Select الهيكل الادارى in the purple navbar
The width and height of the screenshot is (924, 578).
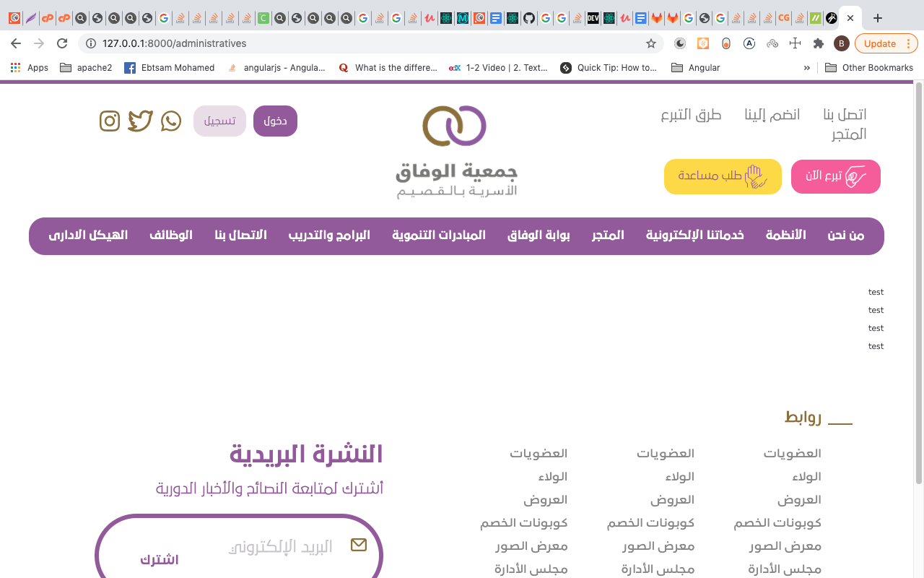[x=88, y=236]
